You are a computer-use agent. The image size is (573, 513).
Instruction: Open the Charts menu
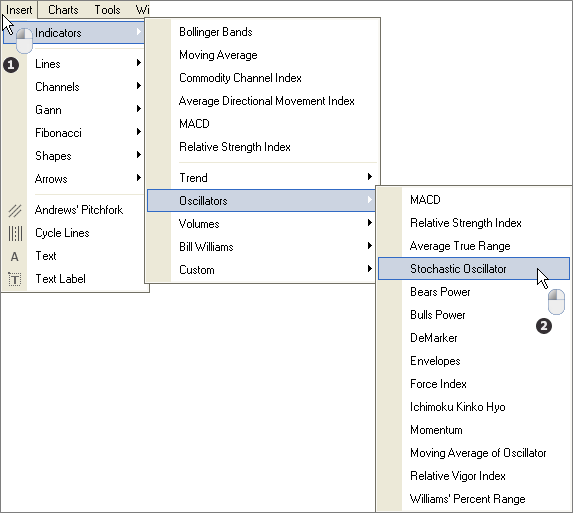[63, 10]
